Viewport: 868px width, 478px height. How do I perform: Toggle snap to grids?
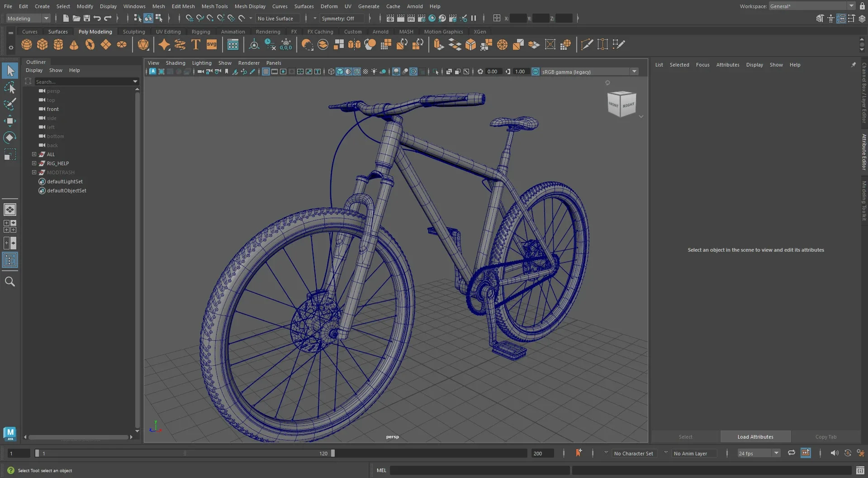pyautogui.click(x=190, y=18)
